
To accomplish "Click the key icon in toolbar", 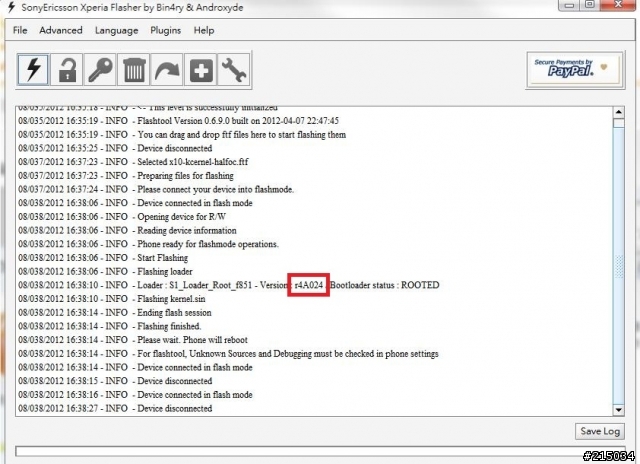I will 100,69.
